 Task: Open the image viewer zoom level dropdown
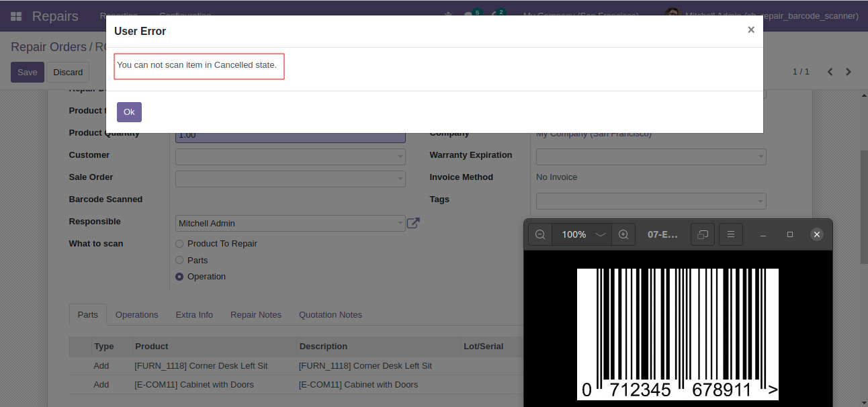pos(582,234)
